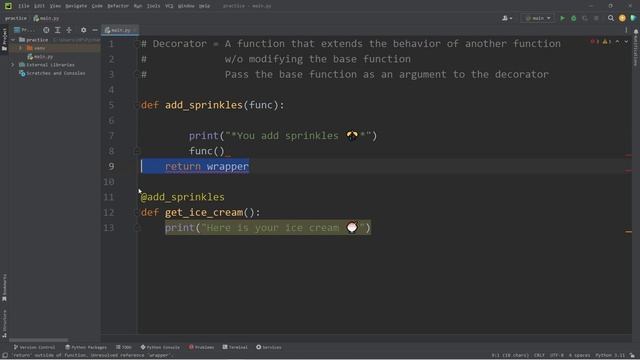Open the Window menu
640x360 pixels.
pos(186,6)
